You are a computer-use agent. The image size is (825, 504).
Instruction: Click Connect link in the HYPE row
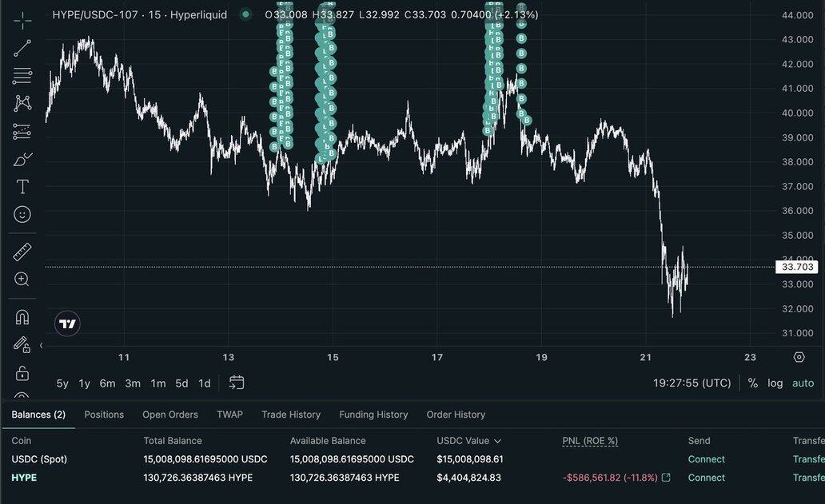706,478
